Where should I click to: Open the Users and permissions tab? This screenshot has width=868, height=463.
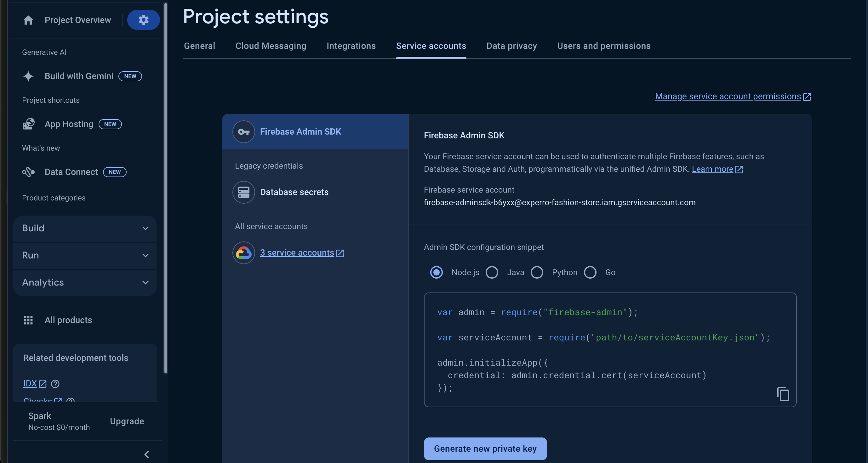coord(603,46)
